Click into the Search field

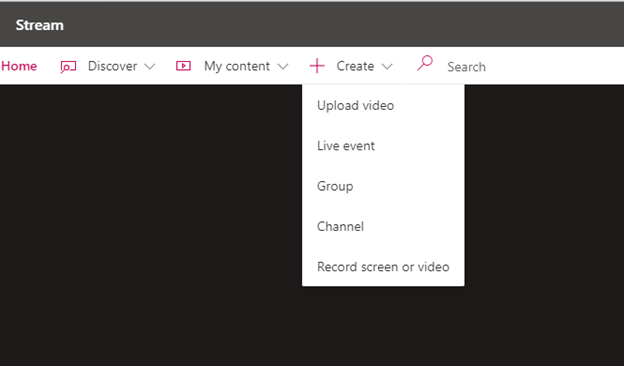point(466,67)
